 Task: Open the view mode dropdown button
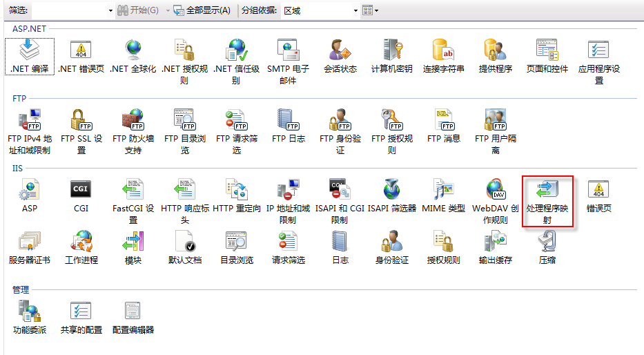tap(371, 10)
